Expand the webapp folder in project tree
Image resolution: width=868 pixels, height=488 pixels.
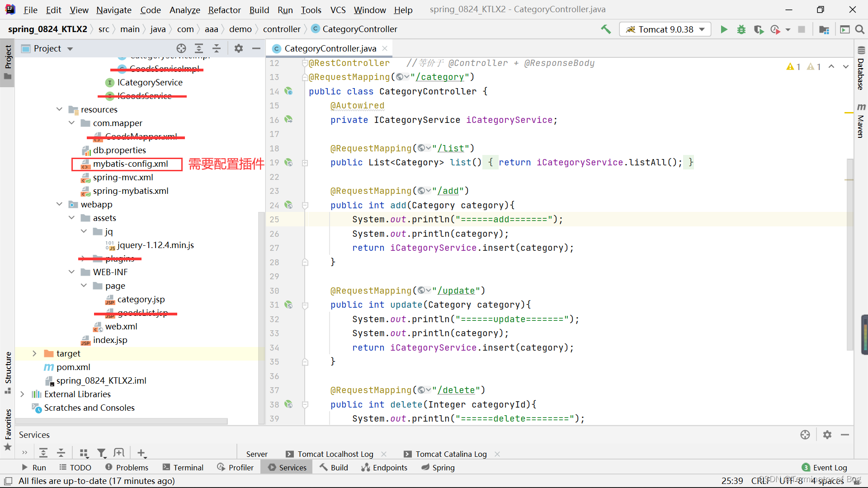(x=59, y=204)
